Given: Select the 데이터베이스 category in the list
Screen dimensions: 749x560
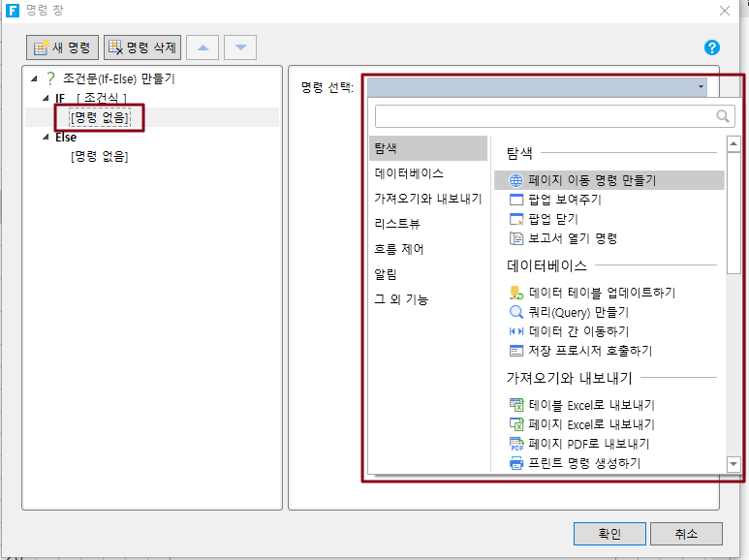Looking at the screenshot, I should (x=409, y=173).
